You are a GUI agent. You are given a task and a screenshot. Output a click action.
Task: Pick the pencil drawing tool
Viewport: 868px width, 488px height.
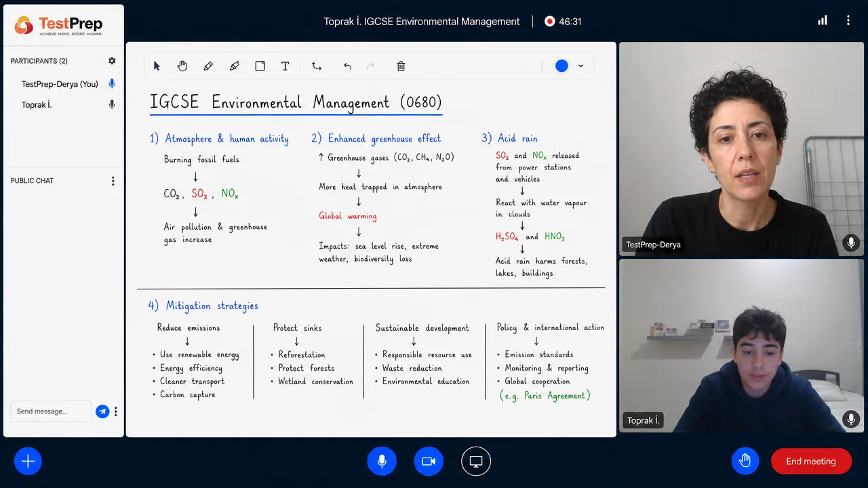coord(208,66)
